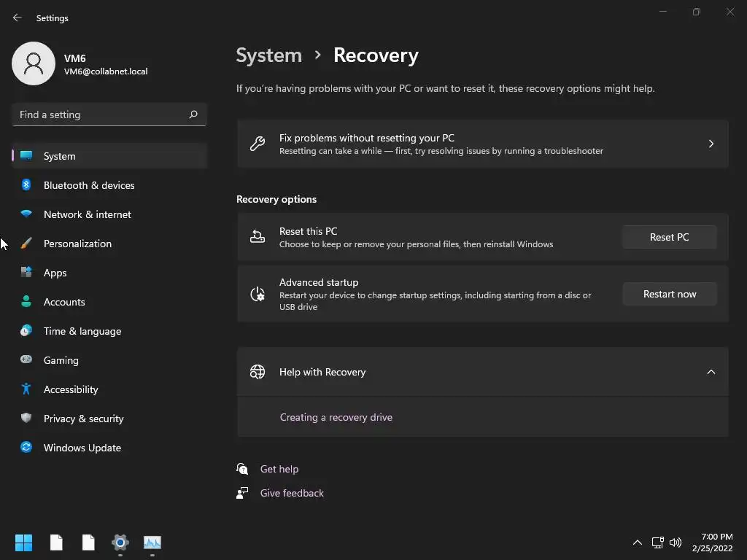Click the Bluetooth & devices sidebar icon
Viewport: 747px width, 560px height.
[x=26, y=185]
